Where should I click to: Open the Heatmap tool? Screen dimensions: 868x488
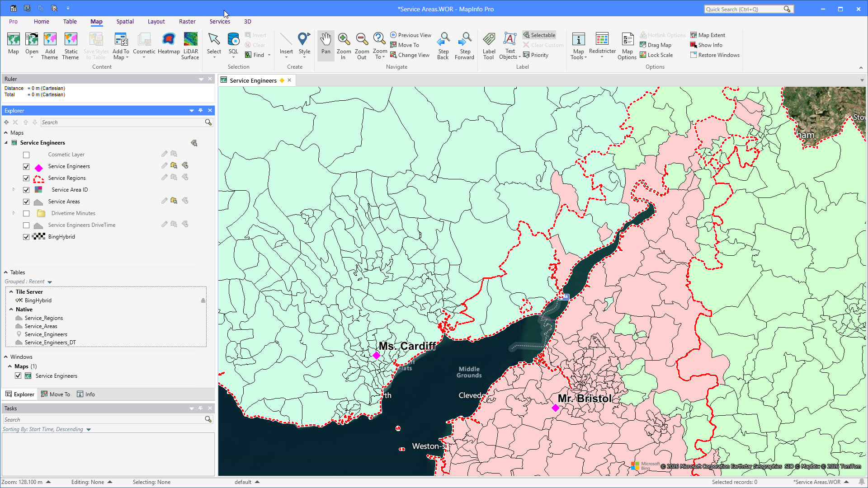169,44
